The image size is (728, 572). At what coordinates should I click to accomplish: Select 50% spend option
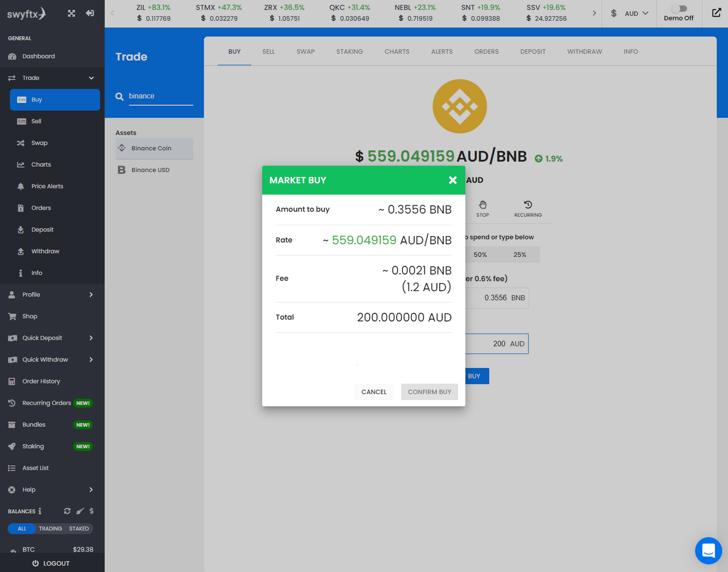480,255
